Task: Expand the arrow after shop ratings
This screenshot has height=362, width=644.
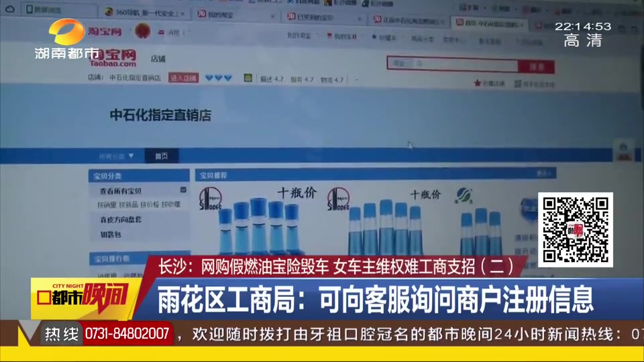Action: (356, 80)
